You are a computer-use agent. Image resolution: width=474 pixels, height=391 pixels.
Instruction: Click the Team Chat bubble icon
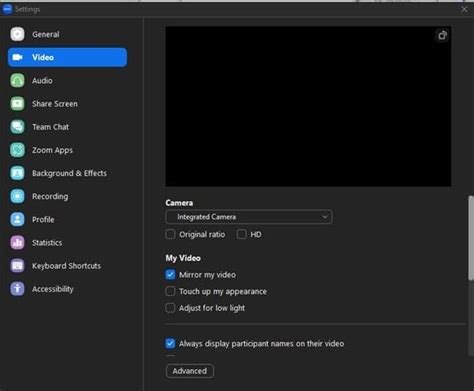[17, 127]
